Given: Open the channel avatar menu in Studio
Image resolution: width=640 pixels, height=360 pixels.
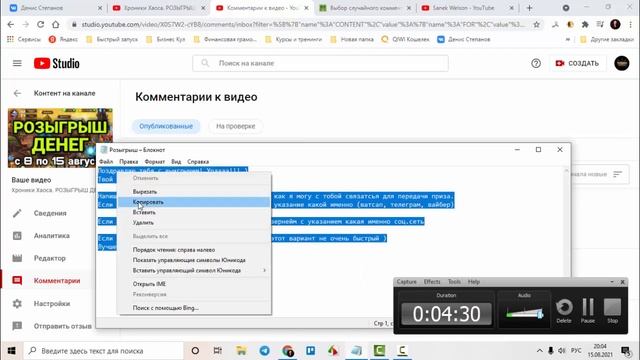Looking at the screenshot, I should (622, 63).
